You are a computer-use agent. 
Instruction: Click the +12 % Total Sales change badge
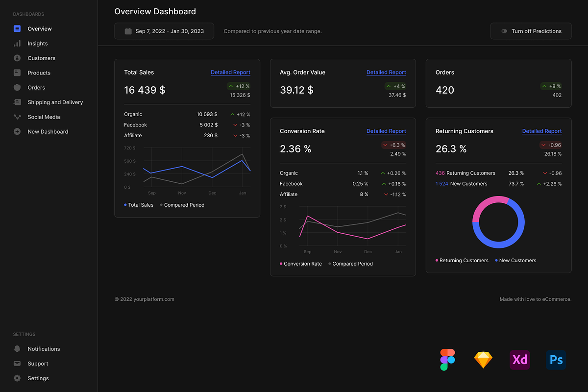coord(239,86)
